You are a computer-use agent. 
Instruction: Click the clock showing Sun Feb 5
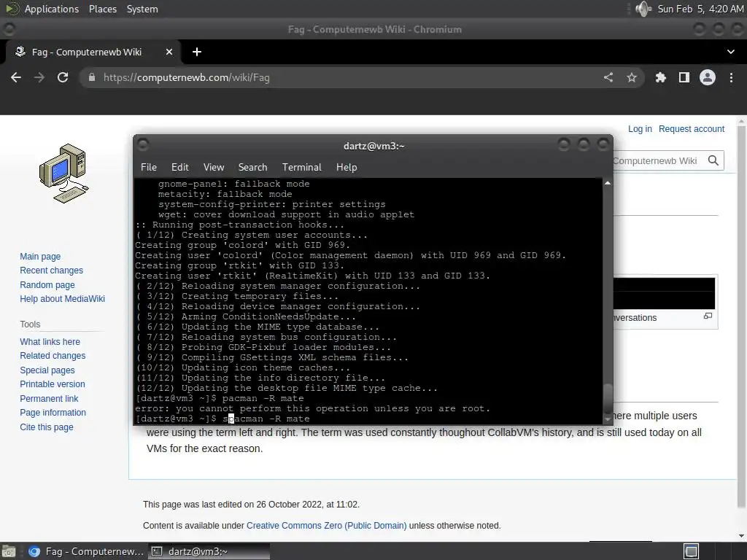[x=700, y=9]
